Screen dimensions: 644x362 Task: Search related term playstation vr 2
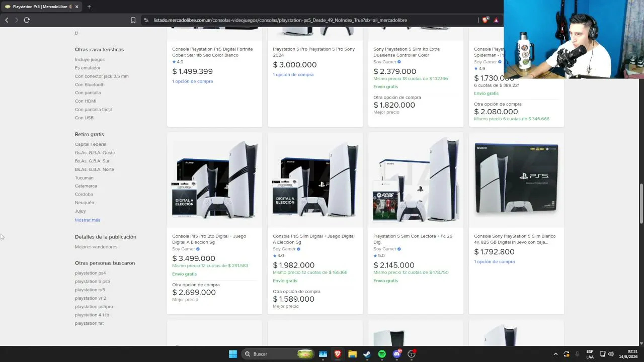point(91,298)
